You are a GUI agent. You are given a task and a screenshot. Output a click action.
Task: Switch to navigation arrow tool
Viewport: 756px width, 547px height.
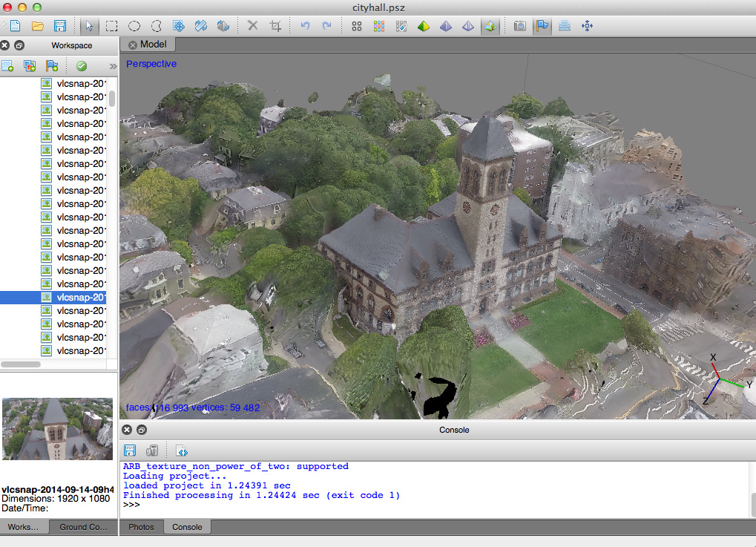pyautogui.click(x=89, y=26)
